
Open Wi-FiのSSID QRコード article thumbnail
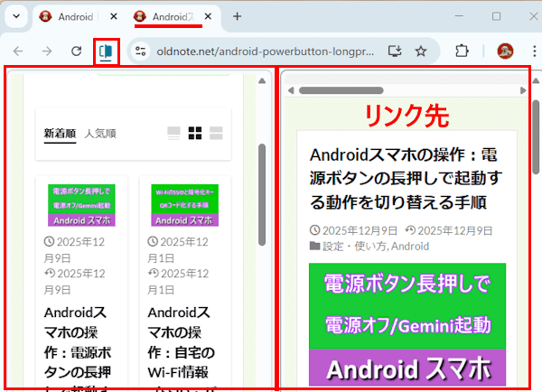[184, 205]
